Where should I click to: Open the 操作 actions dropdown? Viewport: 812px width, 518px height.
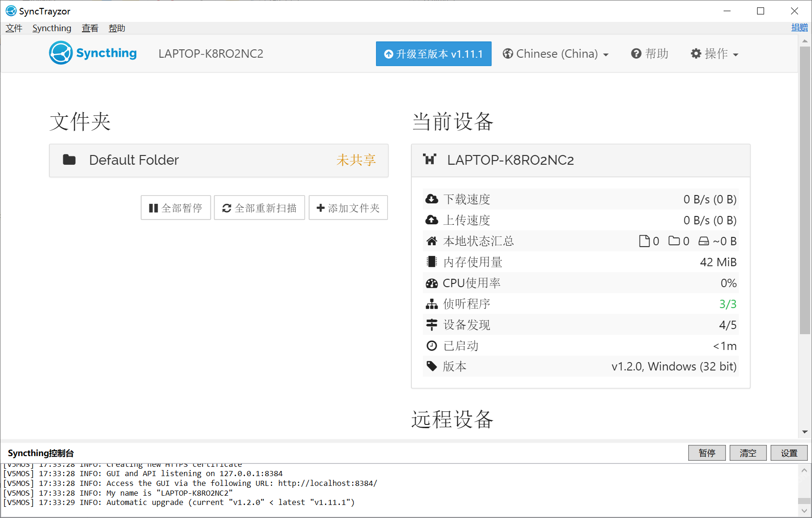[x=714, y=54]
